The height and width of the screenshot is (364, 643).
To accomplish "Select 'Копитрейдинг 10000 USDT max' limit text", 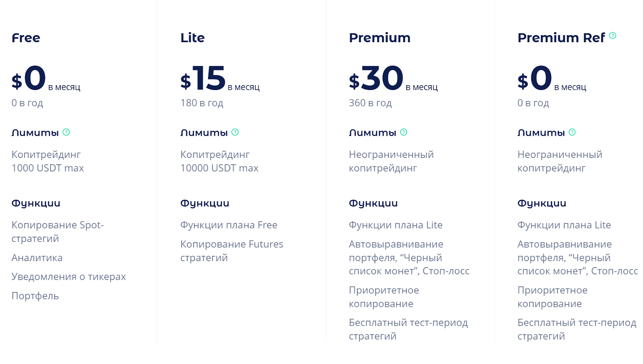I will 219,161.
